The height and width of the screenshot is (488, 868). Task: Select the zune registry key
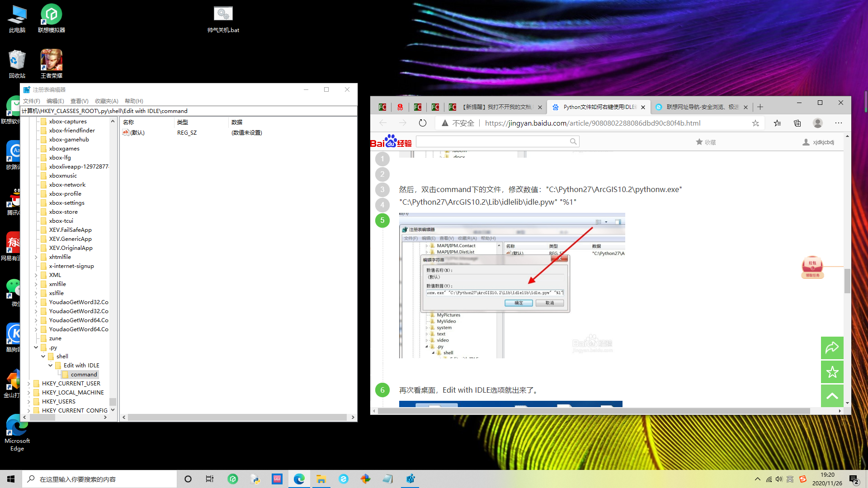click(x=55, y=338)
